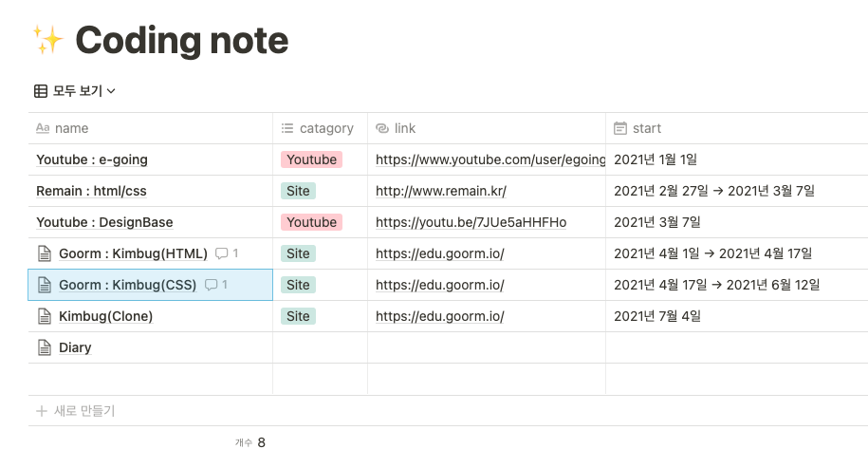Click the page icon of Kimbug(Clone)
Image resolution: width=868 pixels, height=468 pixels.
tap(44, 316)
